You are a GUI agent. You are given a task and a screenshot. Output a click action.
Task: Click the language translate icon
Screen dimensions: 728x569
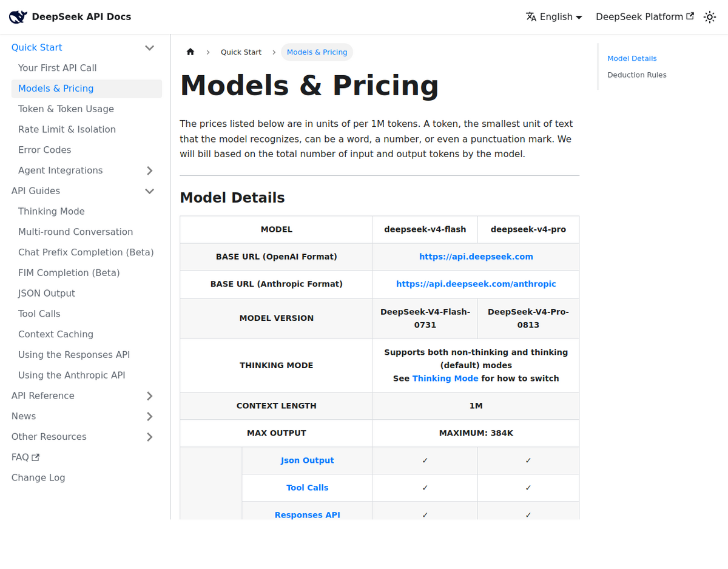tap(531, 17)
